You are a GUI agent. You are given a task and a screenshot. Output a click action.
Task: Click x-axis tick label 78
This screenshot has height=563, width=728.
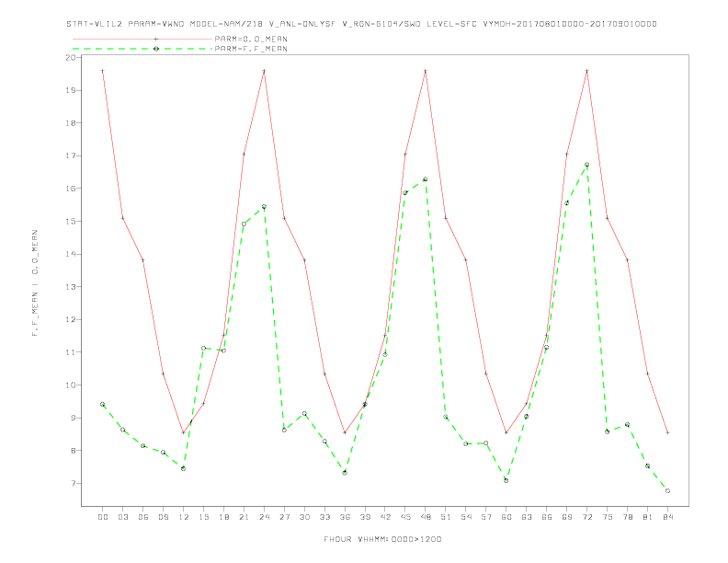(627, 517)
